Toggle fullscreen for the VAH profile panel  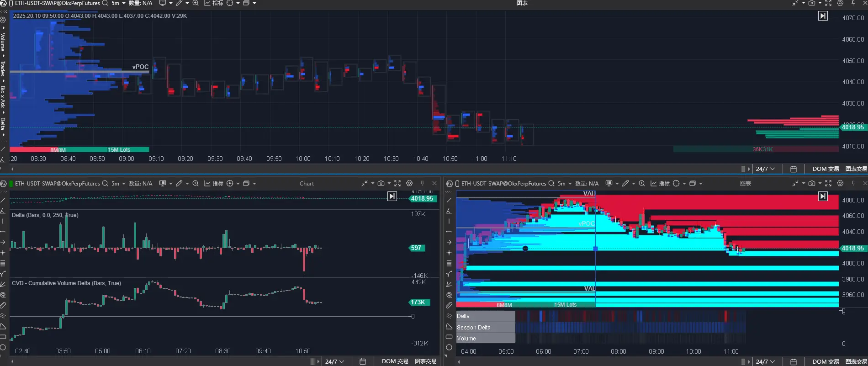828,183
